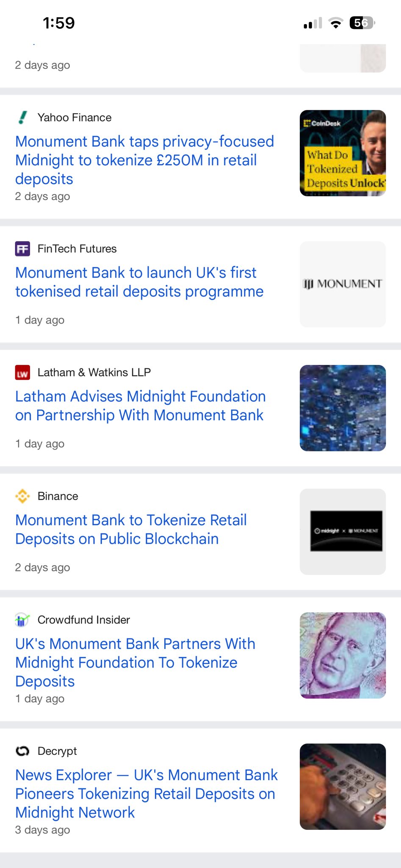Viewport: 401px width, 868px height.
Task: Tap the Crowdfund Insider favicon
Action: click(x=23, y=620)
